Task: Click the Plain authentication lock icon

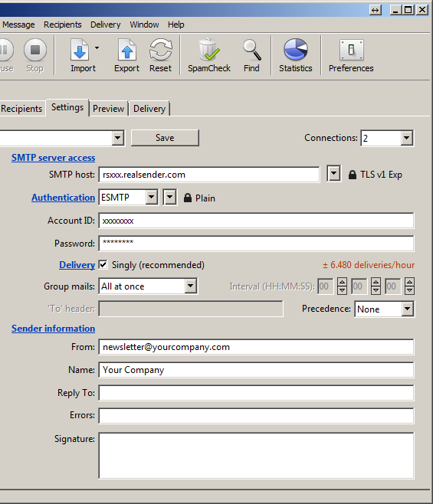Action: click(188, 198)
